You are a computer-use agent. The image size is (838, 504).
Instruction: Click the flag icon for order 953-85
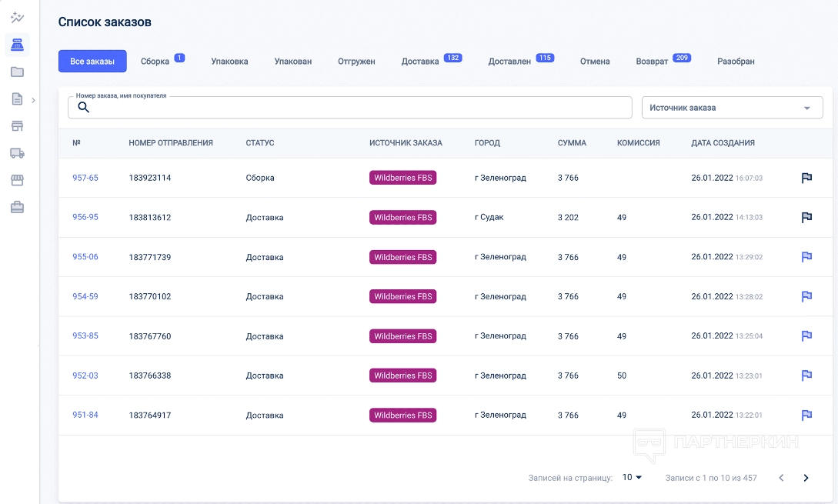point(806,336)
